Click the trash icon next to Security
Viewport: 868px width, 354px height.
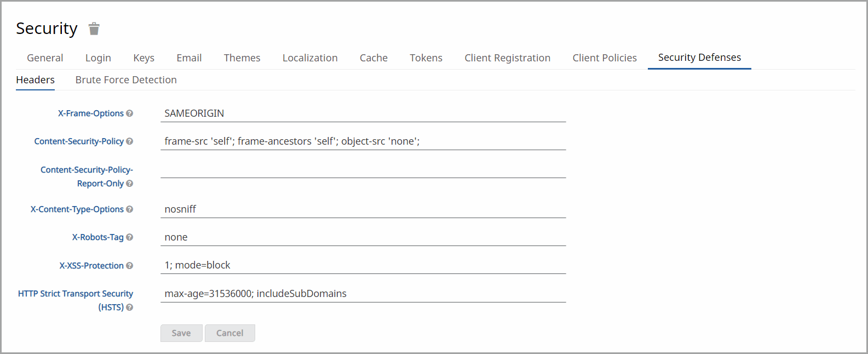pyautogui.click(x=94, y=28)
